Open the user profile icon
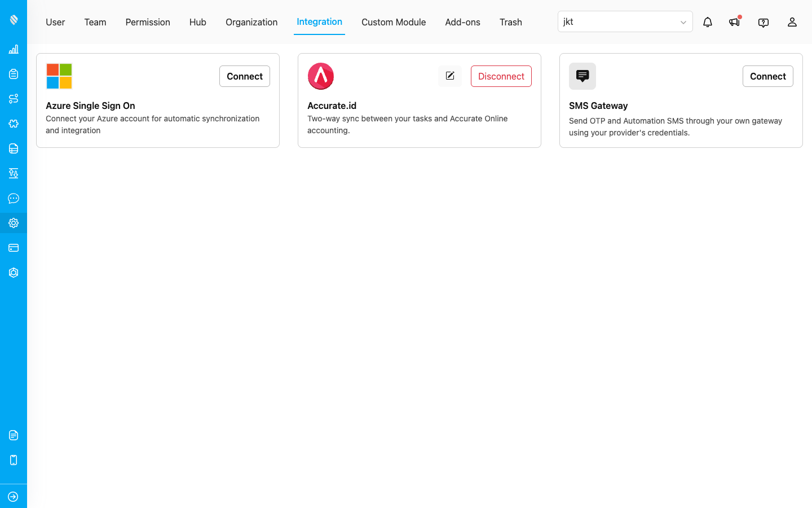Screen dimensions: 812x508 [x=792, y=22]
